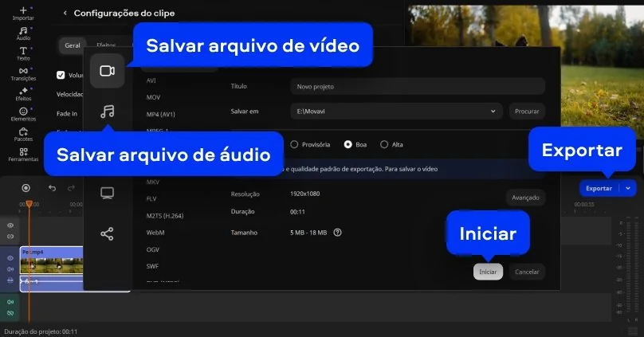Click the orange playhead marker
The image size is (644, 337).
pos(29,204)
